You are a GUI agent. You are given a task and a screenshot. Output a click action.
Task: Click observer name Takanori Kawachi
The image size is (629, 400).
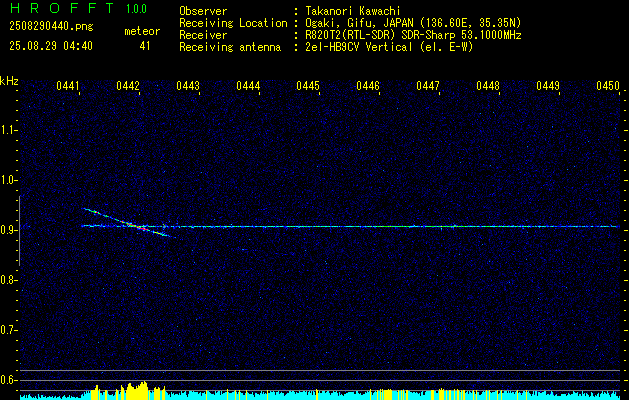click(353, 11)
